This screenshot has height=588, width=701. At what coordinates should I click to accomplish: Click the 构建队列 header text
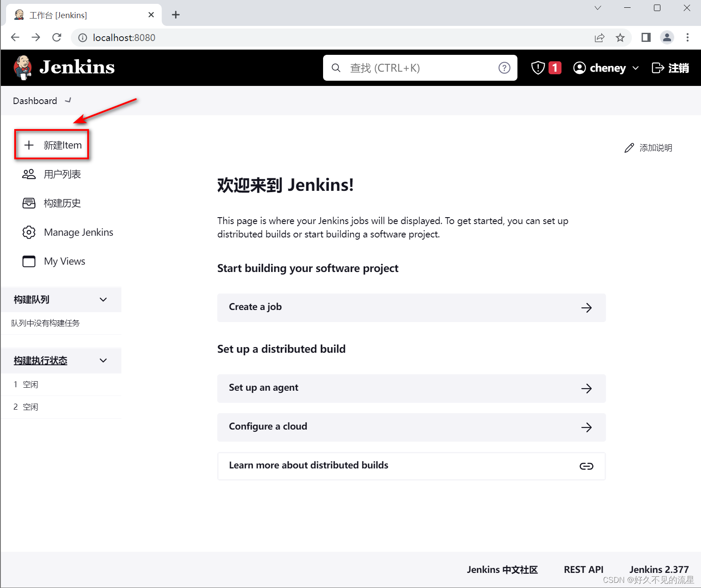[x=32, y=300]
